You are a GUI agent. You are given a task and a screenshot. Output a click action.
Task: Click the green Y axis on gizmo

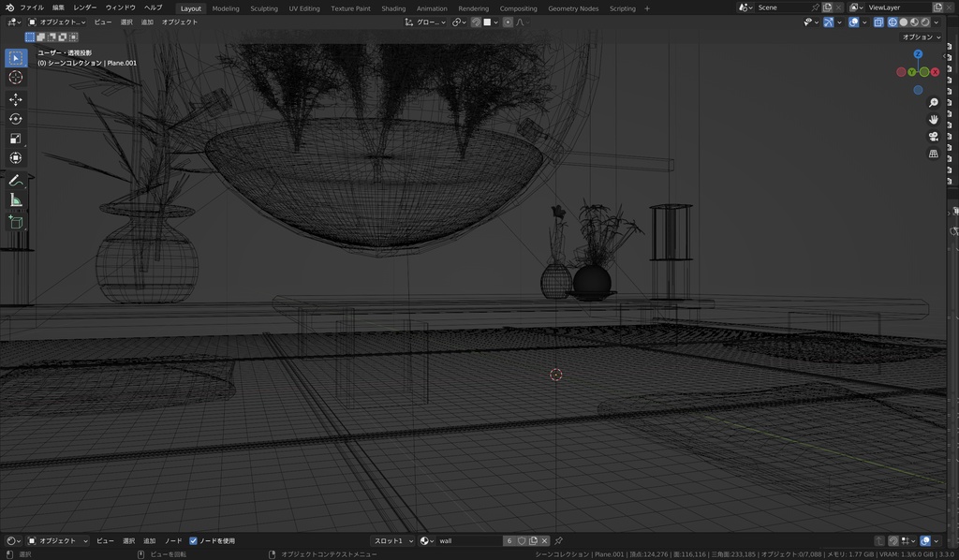[x=912, y=72]
